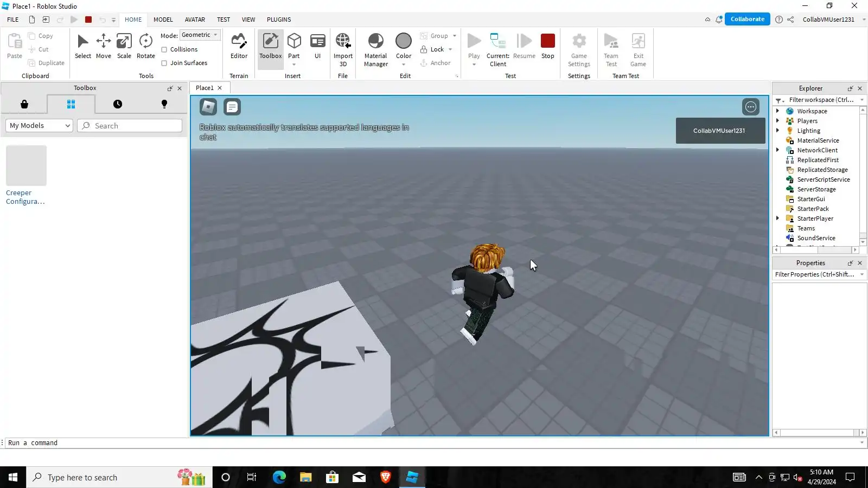The height and width of the screenshot is (488, 868).
Task: Switch to the AVATAR ribbon tab
Action: [195, 20]
